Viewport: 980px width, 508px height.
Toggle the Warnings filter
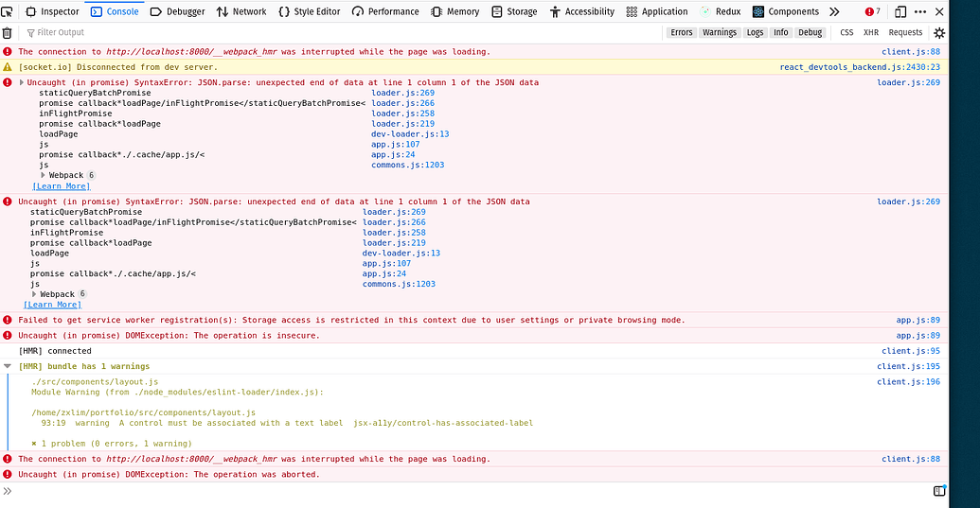pyautogui.click(x=720, y=32)
